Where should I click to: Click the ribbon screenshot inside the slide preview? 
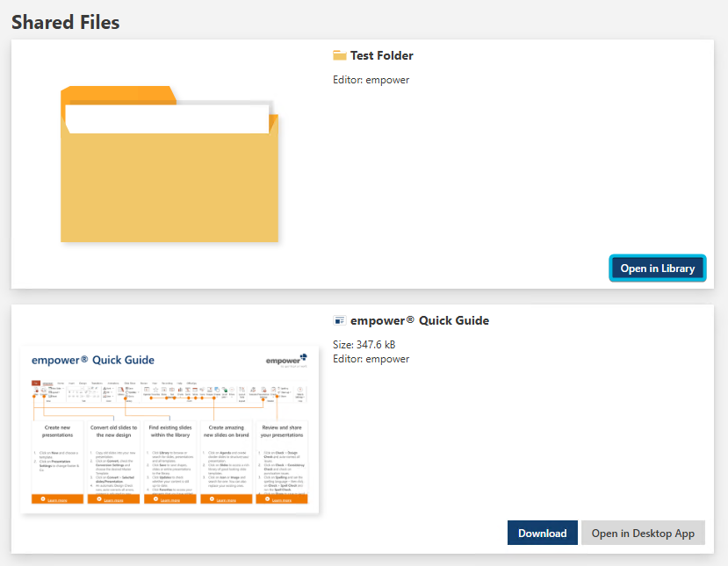(x=169, y=392)
